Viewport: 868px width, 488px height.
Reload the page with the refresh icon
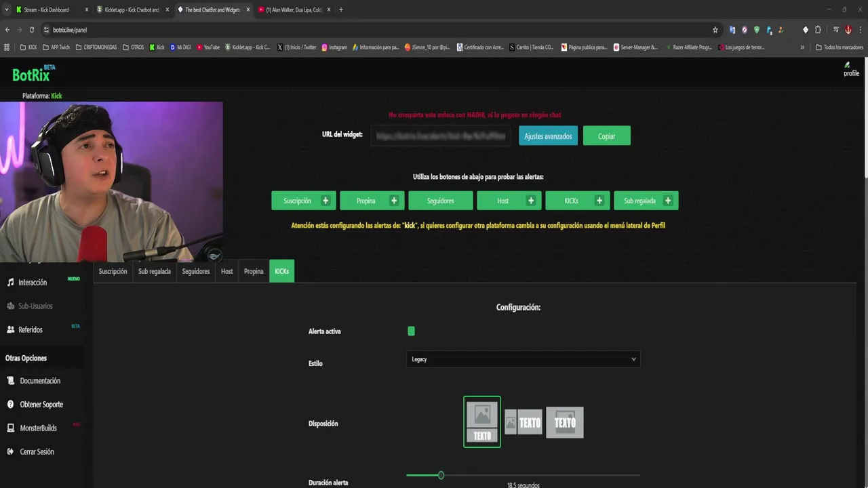pyautogui.click(x=33, y=30)
